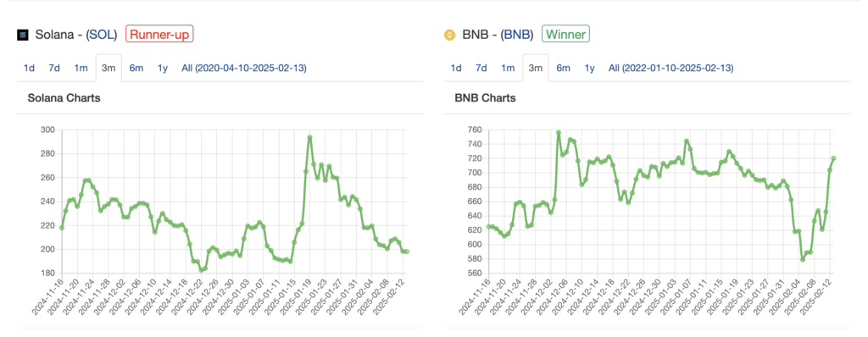The image size is (868, 337).
Task: Select the 7d tab for BNB
Action: pos(481,68)
